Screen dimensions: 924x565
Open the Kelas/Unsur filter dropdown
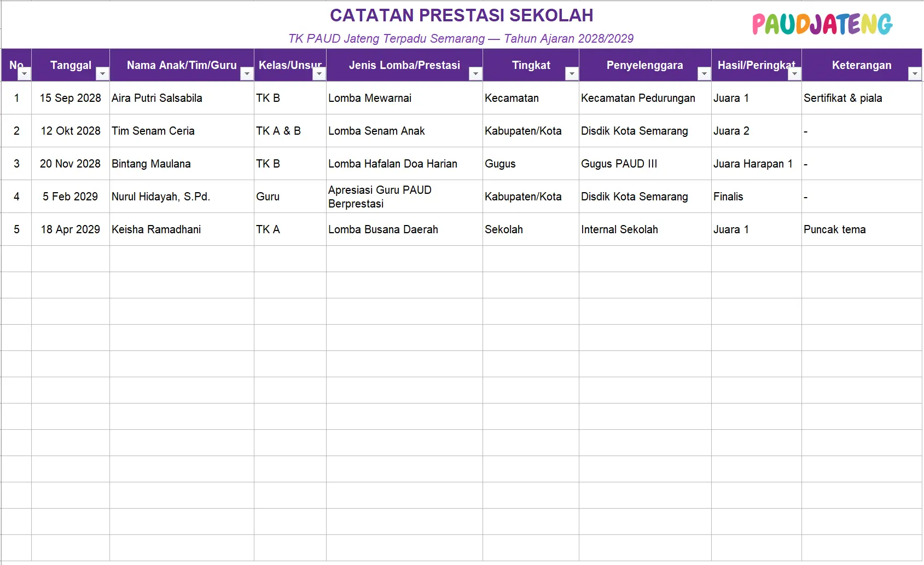pos(319,74)
